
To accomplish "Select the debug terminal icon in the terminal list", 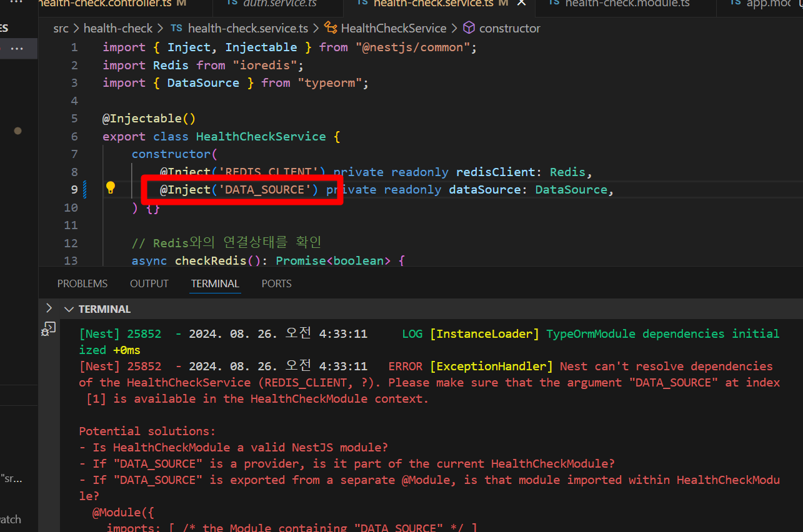I will [x=49, y=328].
